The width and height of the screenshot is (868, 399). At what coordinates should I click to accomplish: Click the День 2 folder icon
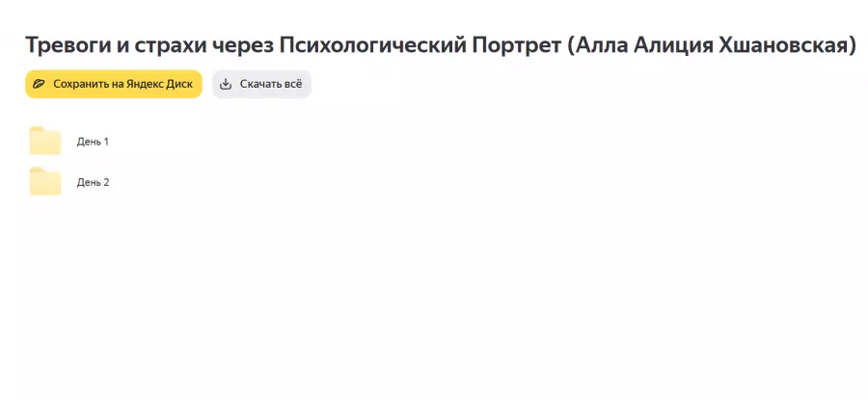[x=45, y=181]
